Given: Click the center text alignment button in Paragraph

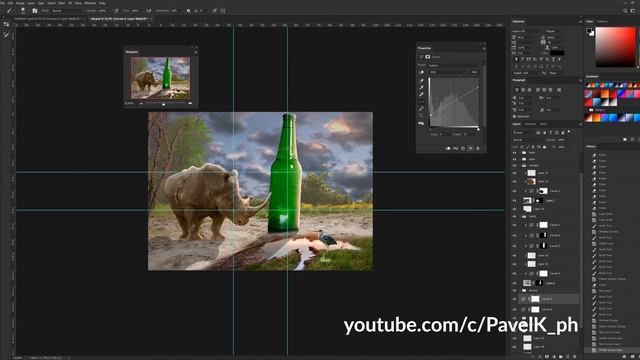Looking at the screenshot, I should [523, 90].
